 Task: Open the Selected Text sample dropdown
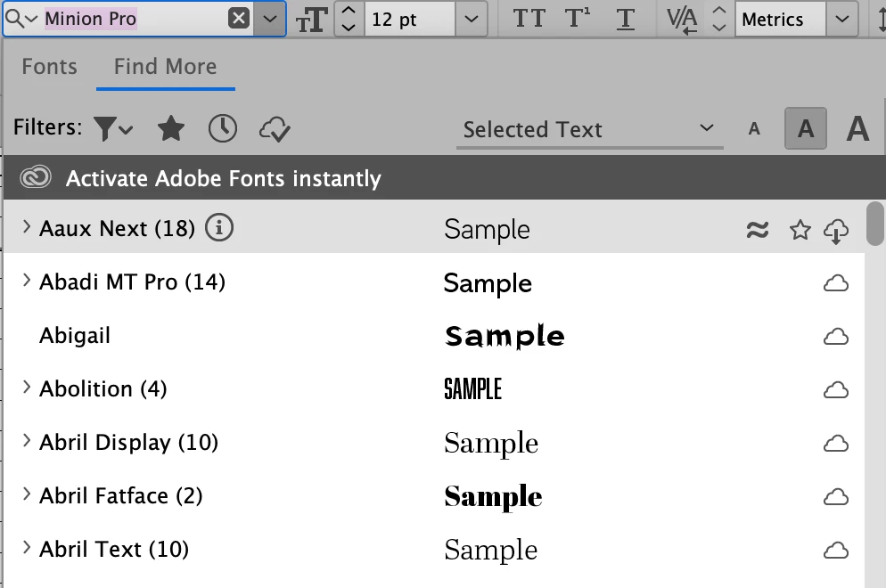point(589,130)
